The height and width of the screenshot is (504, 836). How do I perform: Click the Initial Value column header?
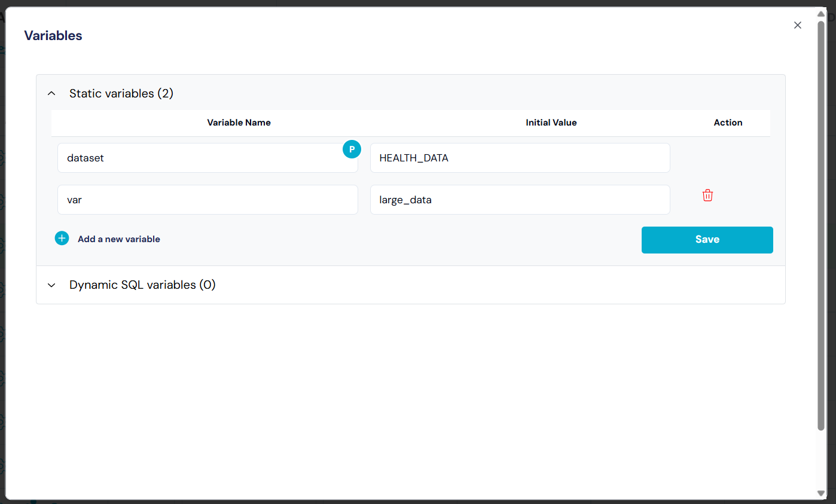tap(551, 123)
